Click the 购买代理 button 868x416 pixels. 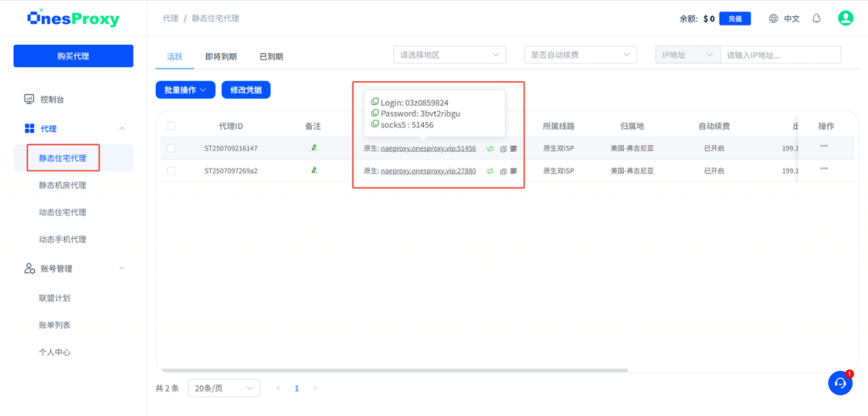point(73,56)
